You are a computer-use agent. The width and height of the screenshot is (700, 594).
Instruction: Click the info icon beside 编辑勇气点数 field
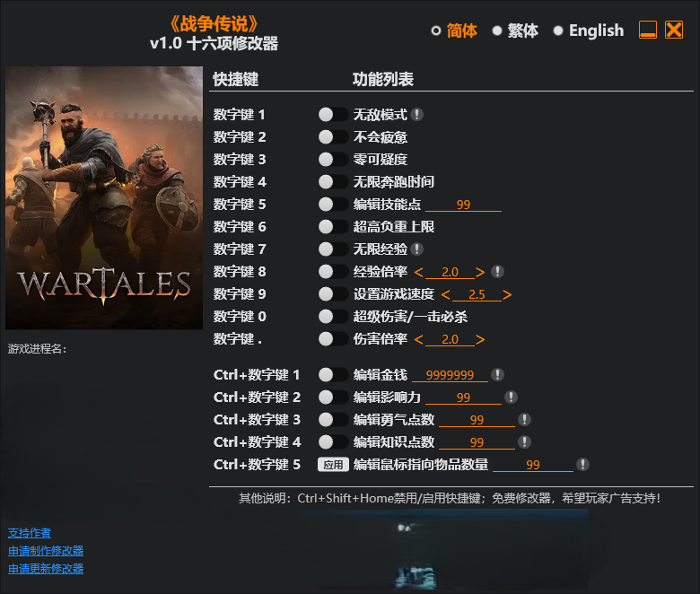coord(524,419)
